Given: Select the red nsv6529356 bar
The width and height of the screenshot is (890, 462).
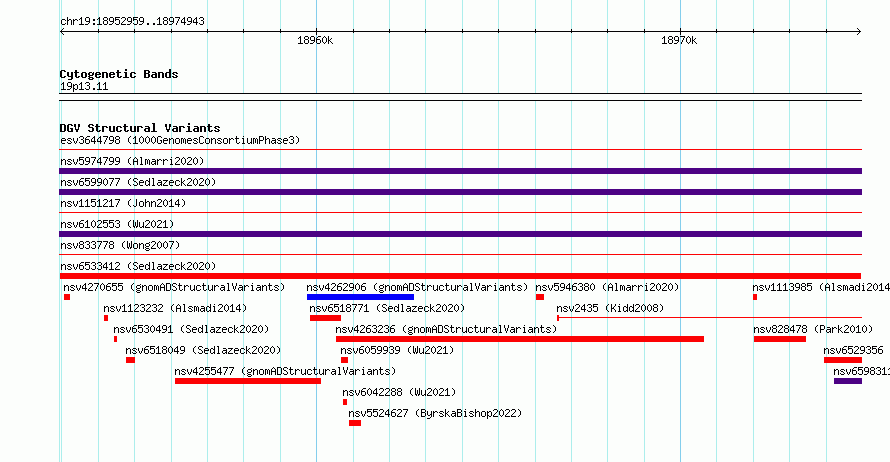Looking at the screenshot, I should pyautogui.click(x=843, y=360).
